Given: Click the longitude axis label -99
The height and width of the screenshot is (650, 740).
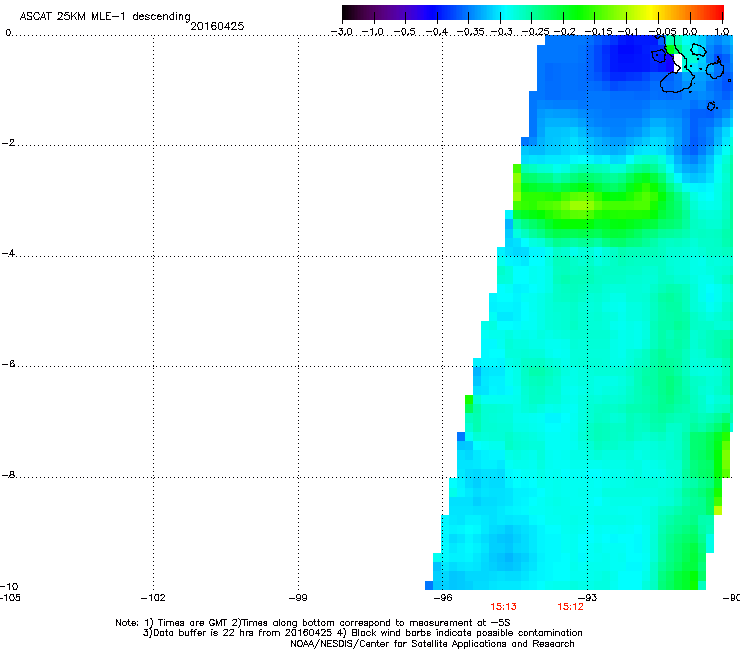Looking at the screenshot, I should [x=298, y=598].
